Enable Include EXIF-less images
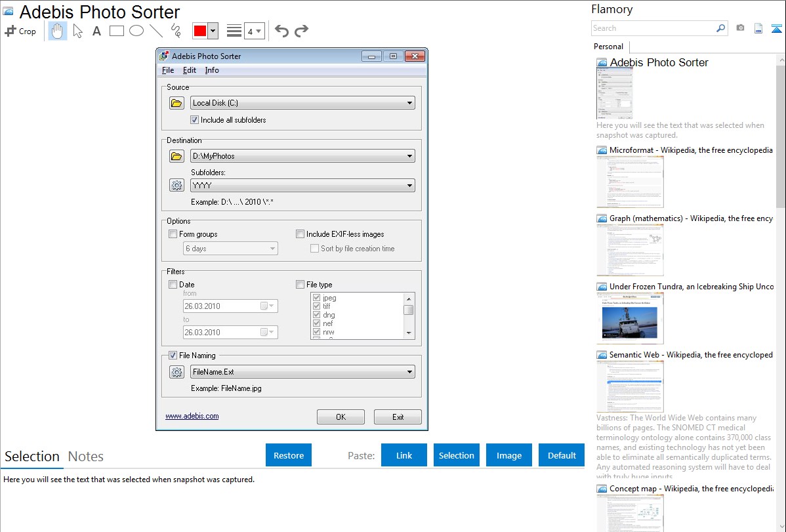The image size is (786, 532). coord(300,234)
